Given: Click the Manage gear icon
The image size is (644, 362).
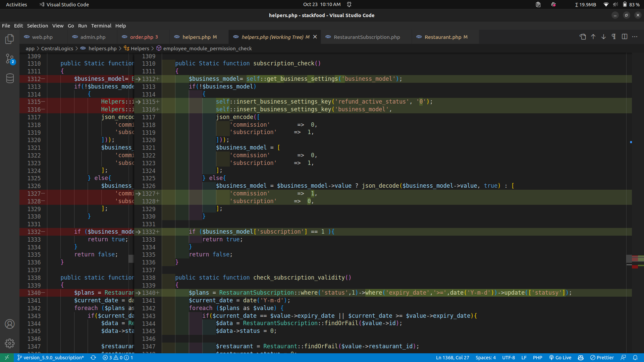Looking at the screenshot, I should coord(10,343).
